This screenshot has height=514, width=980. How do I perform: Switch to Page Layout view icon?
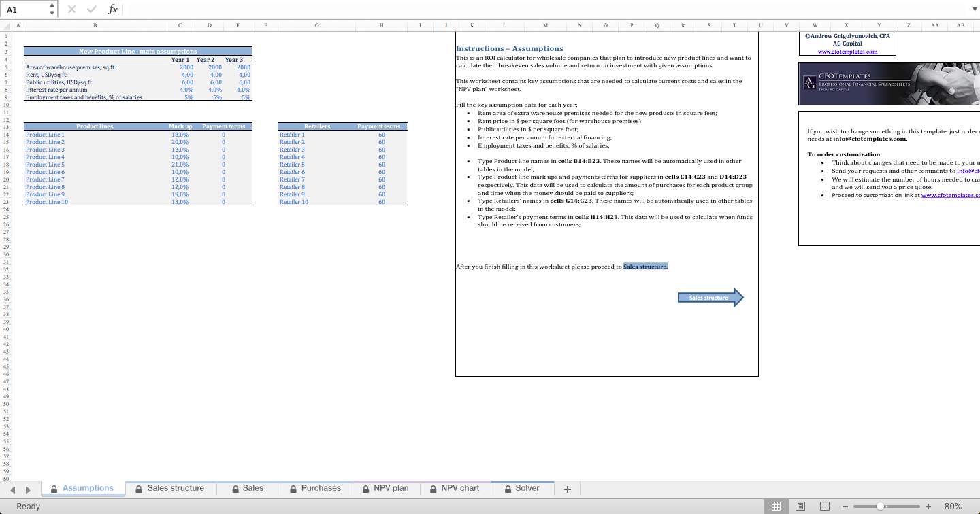[800, 506]
